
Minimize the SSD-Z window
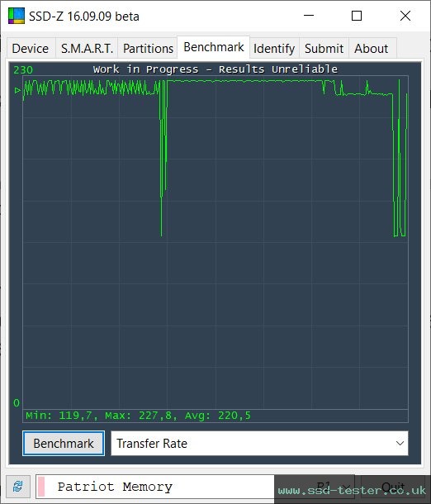309,16
